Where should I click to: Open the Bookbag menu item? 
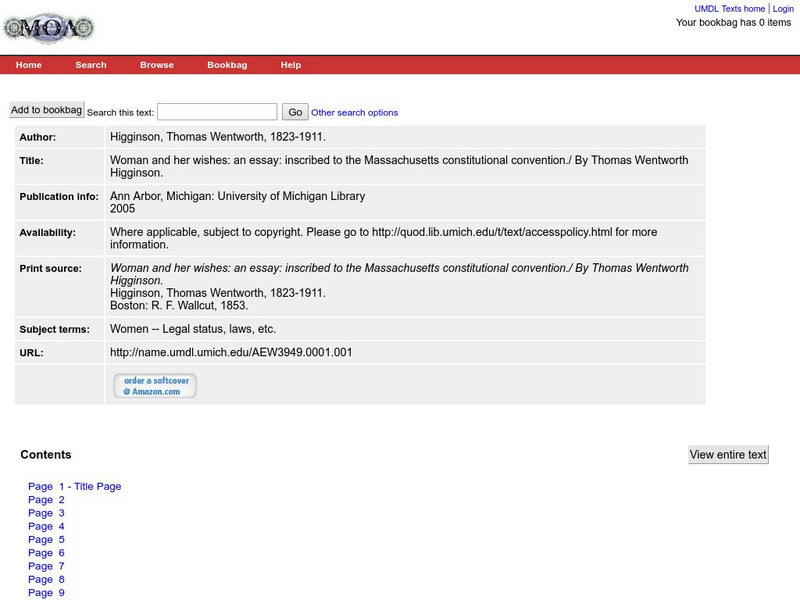227,65
